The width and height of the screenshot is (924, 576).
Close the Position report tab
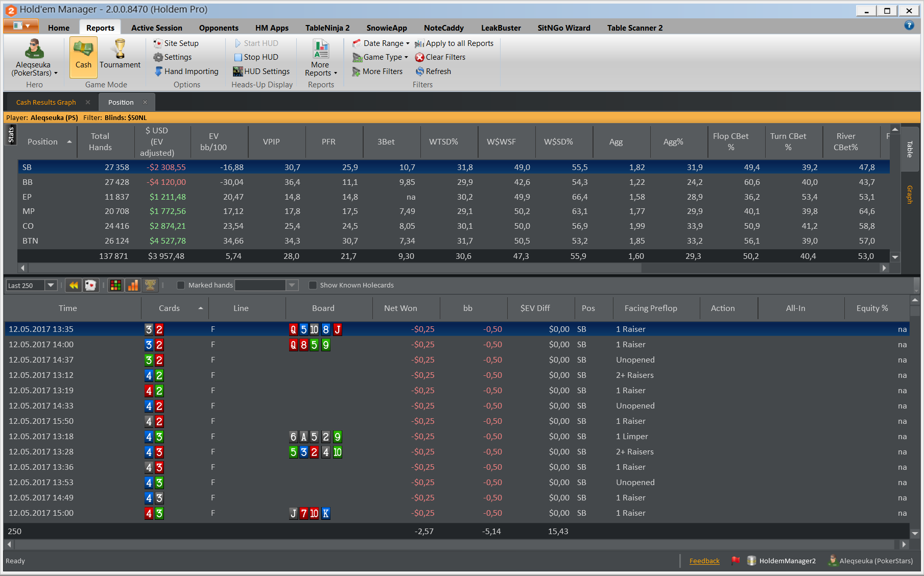click(x=145, y=102)
